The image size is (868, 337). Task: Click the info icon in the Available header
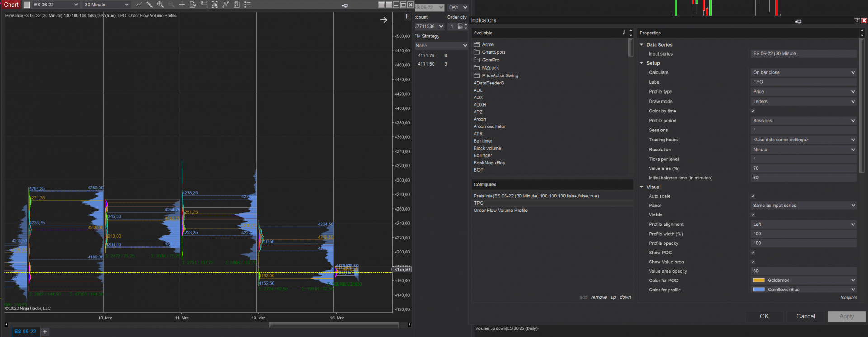pyautogui.click(x=624, y=33)
